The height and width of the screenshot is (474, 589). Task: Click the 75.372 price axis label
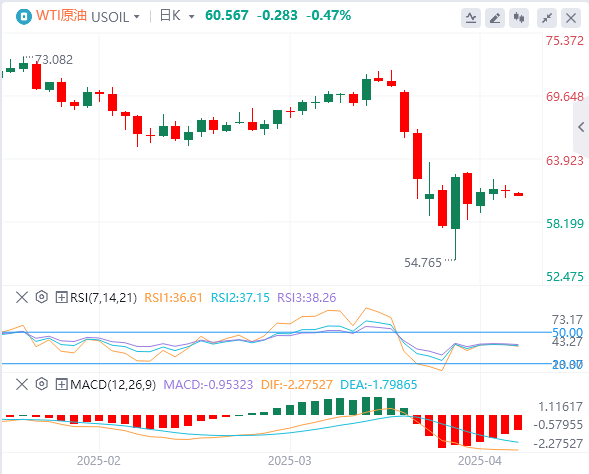point(565,41)
